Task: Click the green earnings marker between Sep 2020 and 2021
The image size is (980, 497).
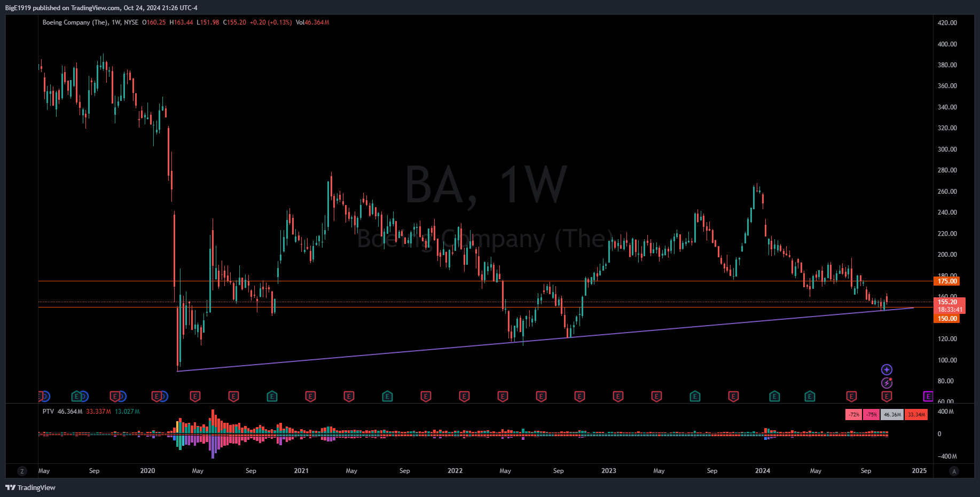Action: pyautogui.click(x=272, y=396)
